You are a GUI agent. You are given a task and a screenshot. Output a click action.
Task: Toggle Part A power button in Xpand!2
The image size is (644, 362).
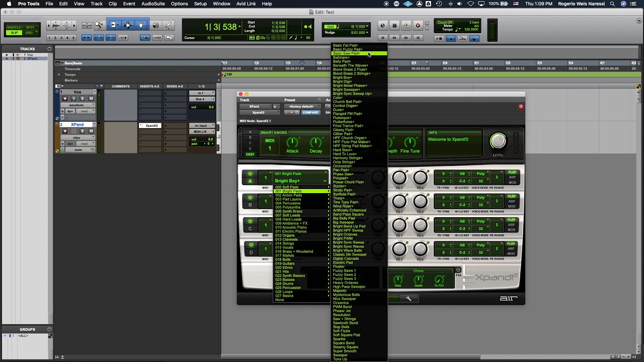pyautogui.click(x=250, y=174)
